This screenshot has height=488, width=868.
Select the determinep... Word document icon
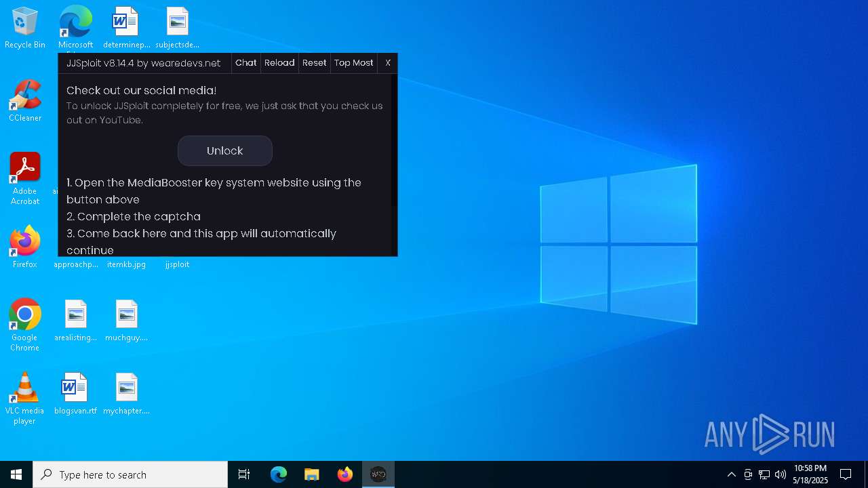tap(126, 28)
